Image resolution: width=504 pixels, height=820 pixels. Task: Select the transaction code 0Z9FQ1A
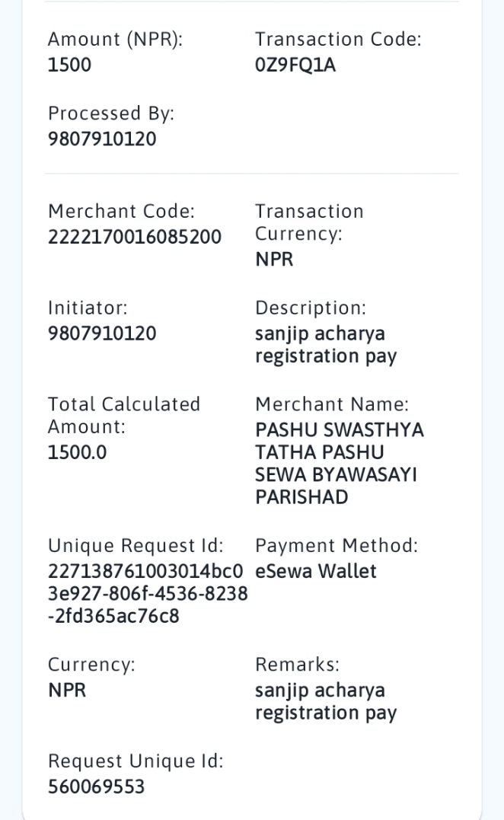pyautogui.click(x=295, y=65)
